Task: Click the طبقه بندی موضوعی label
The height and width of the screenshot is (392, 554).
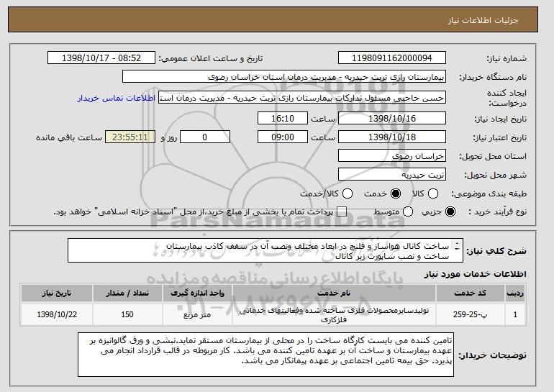Action: [x=489, y=193]
